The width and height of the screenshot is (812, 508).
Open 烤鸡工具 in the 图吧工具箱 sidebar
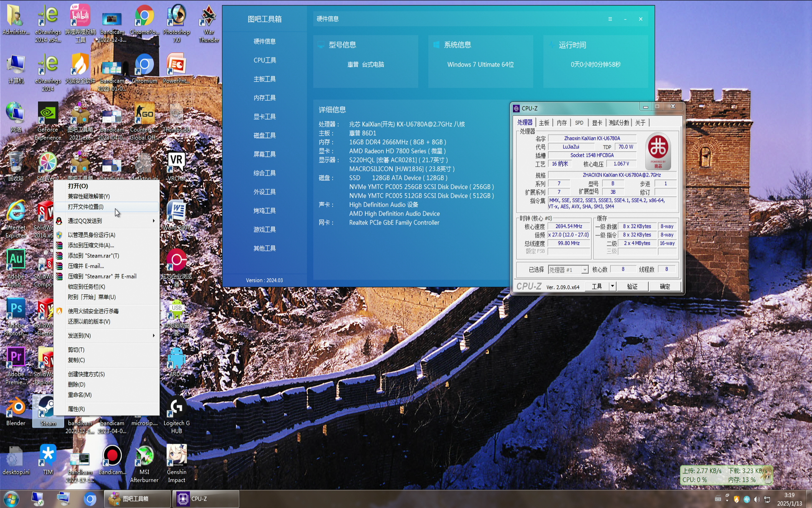[x=265, y=211]
